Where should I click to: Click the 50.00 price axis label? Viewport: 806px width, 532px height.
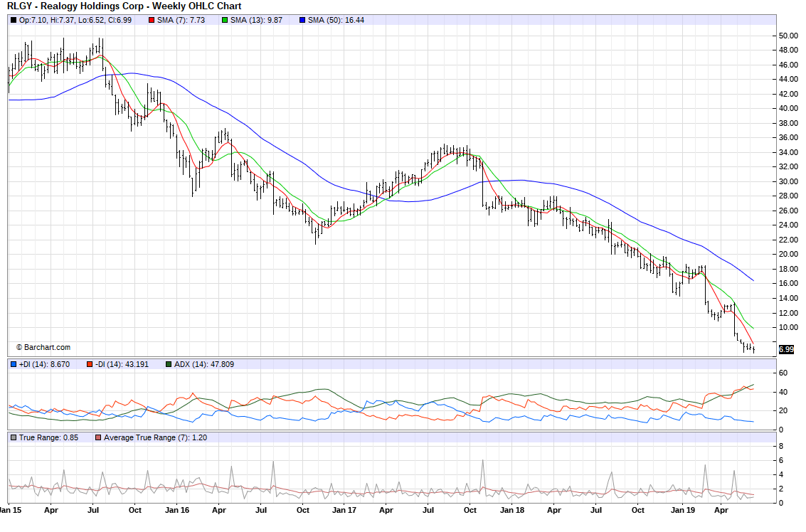coord(787,36)
